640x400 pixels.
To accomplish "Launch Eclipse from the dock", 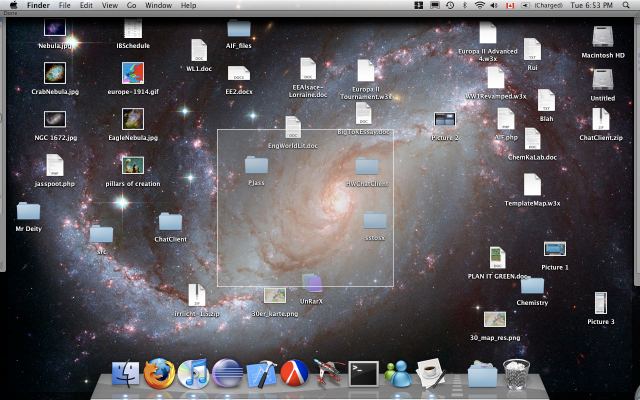I will [x=227, y=373].
